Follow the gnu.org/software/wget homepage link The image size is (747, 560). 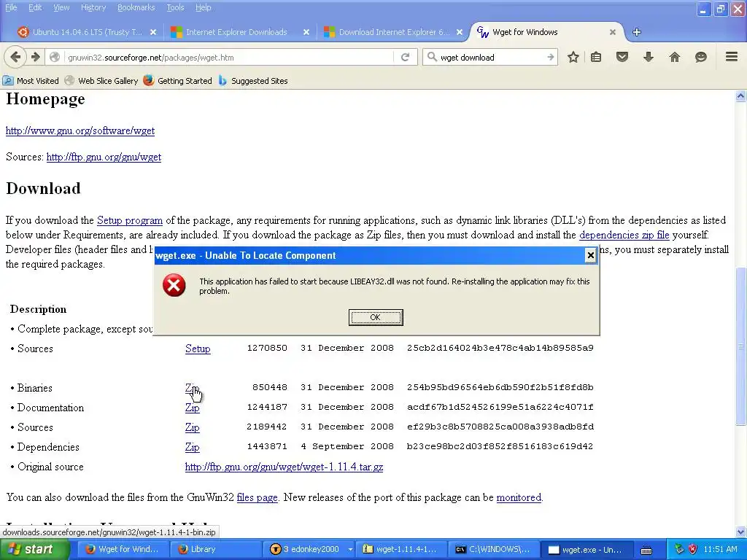point(80,131)
